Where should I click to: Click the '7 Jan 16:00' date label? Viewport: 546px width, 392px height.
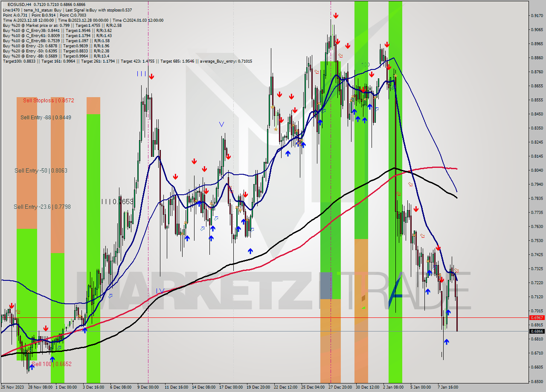pos(448,387)
